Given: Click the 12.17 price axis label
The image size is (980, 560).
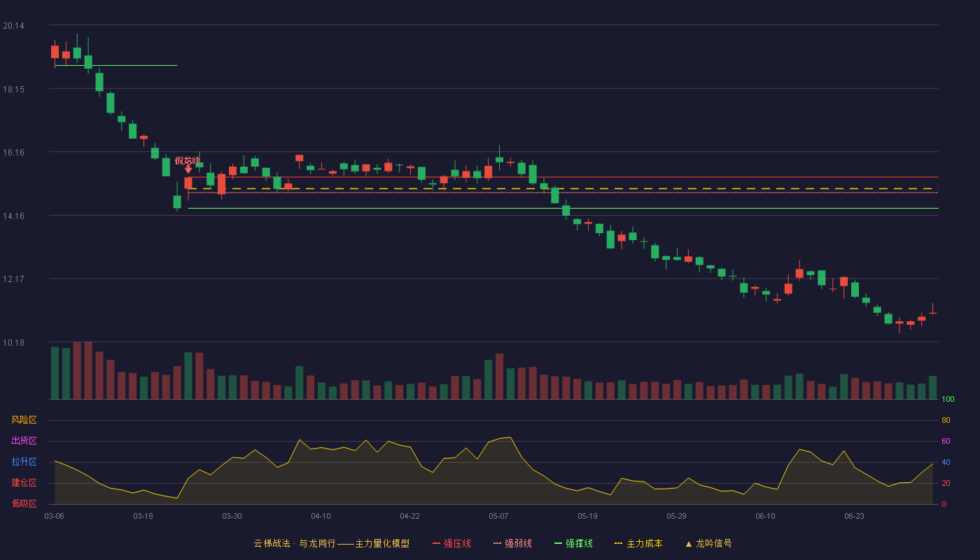Looking at the screenshot, I should [x=13, y=279].
